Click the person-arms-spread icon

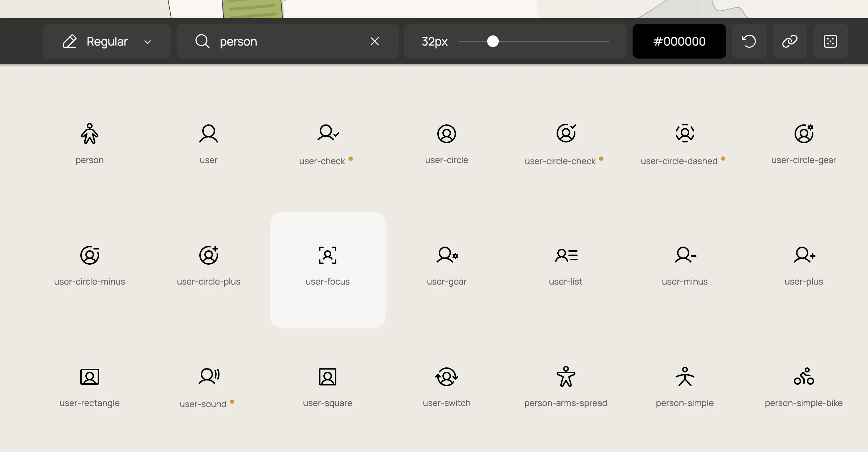pos(566,377)
